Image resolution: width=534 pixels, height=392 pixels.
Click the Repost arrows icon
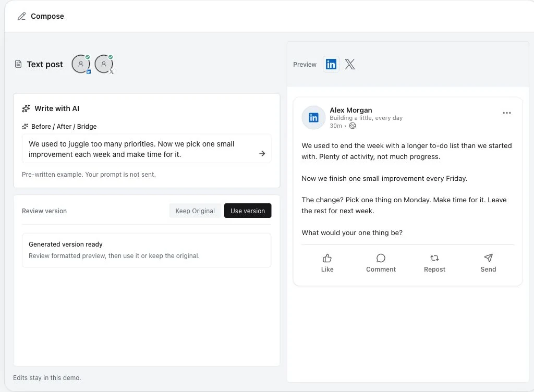pyautogui.click(x=434, y=258)
